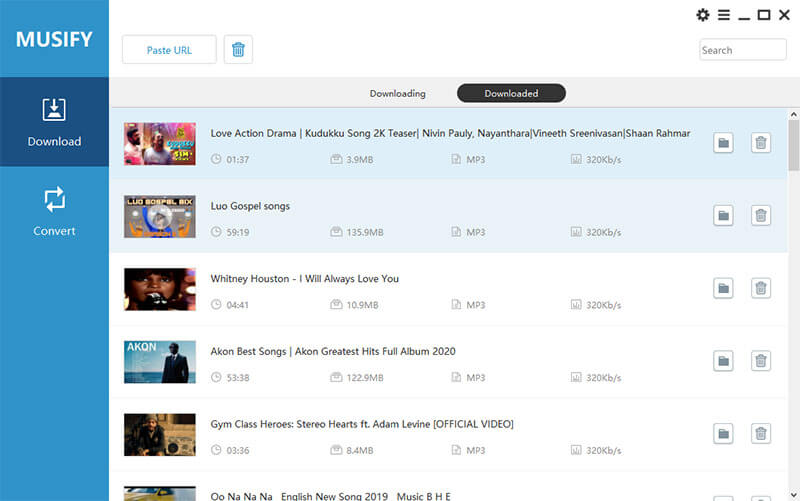Click the 59:19 duration value
Viewport: 800px width, 501px height.
(238, 232)
